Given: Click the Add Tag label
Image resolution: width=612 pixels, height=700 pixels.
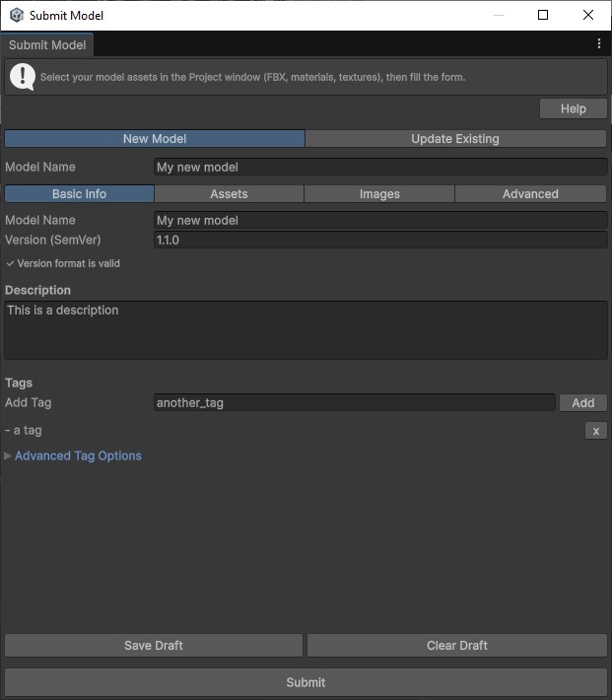Looking at the screenshot, I should 29,402.
